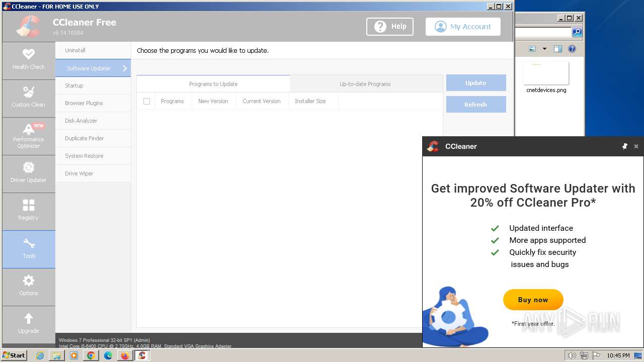Image resolution: width=644 pixels, height=362 pixels.
Task: Toggle the preview pane in Explorer window
Action: 558,49
